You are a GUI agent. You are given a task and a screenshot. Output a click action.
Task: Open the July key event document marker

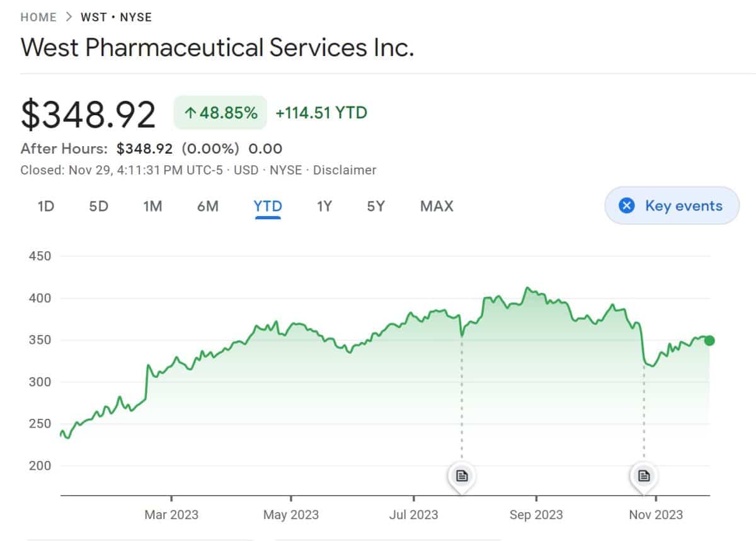click(x=461, y=477)
